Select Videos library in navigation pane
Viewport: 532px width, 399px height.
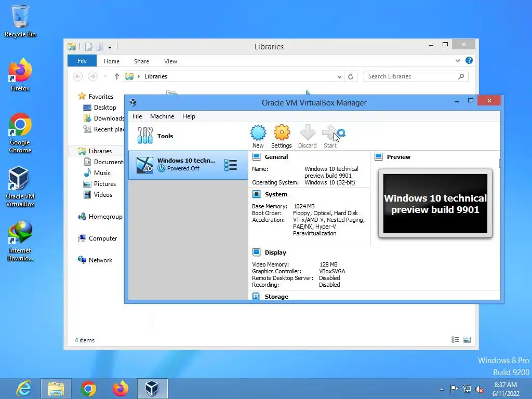point(103,195)
